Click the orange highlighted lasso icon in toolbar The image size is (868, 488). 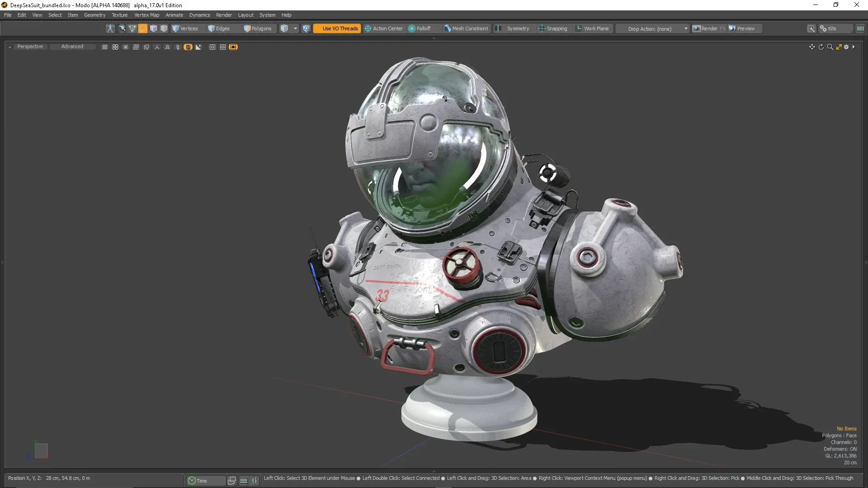(143, 28)
